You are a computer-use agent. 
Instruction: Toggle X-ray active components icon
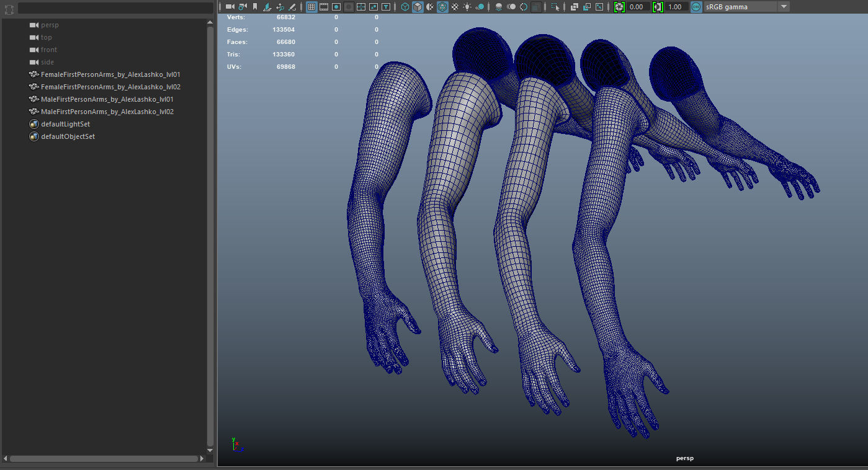587,7
